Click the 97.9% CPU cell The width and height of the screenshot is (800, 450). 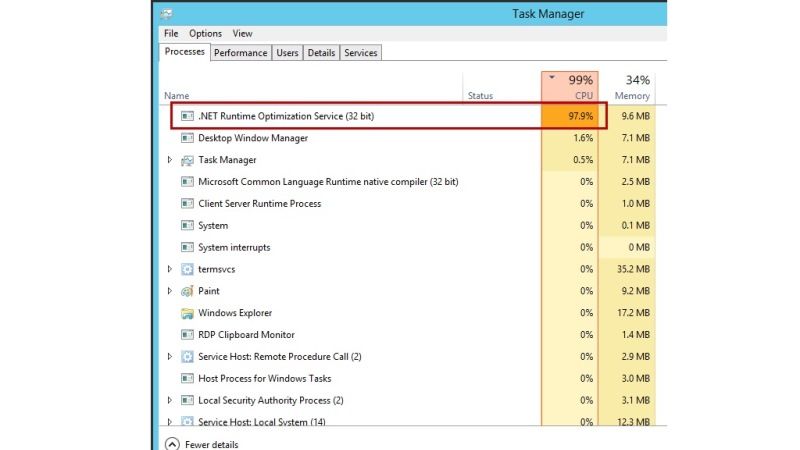(570, 116)
